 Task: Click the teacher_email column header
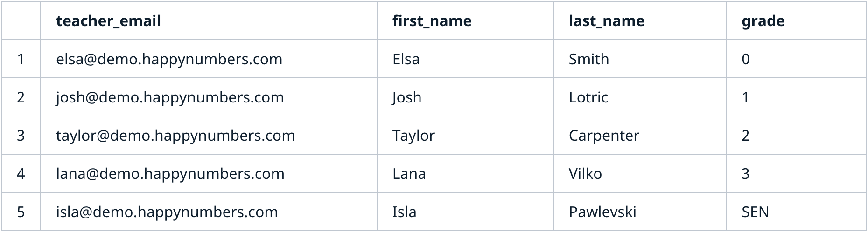click(108, 21)
